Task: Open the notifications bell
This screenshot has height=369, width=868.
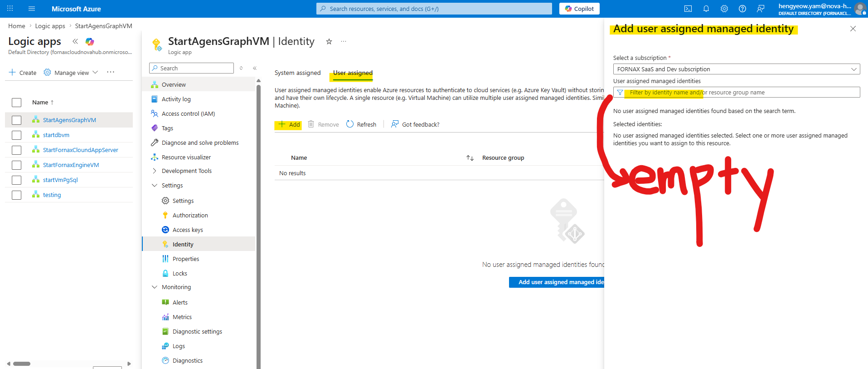Action: [706, 9]
